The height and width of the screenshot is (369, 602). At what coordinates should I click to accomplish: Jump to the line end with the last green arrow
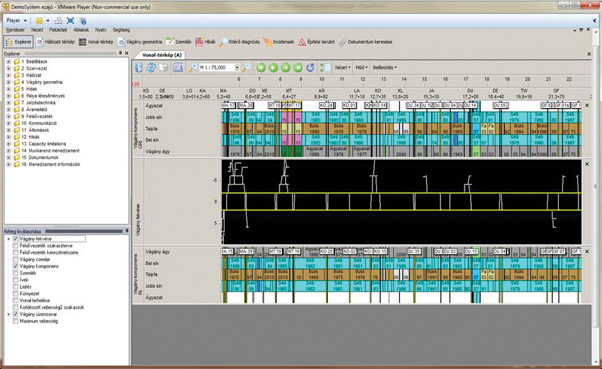[298, 68]
